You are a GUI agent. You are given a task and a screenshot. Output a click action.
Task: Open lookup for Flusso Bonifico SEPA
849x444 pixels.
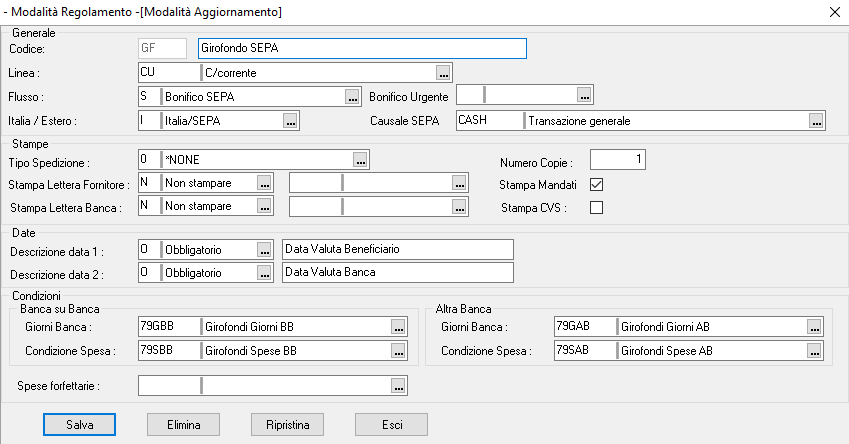pyautogui.click(x=351, y=96)
